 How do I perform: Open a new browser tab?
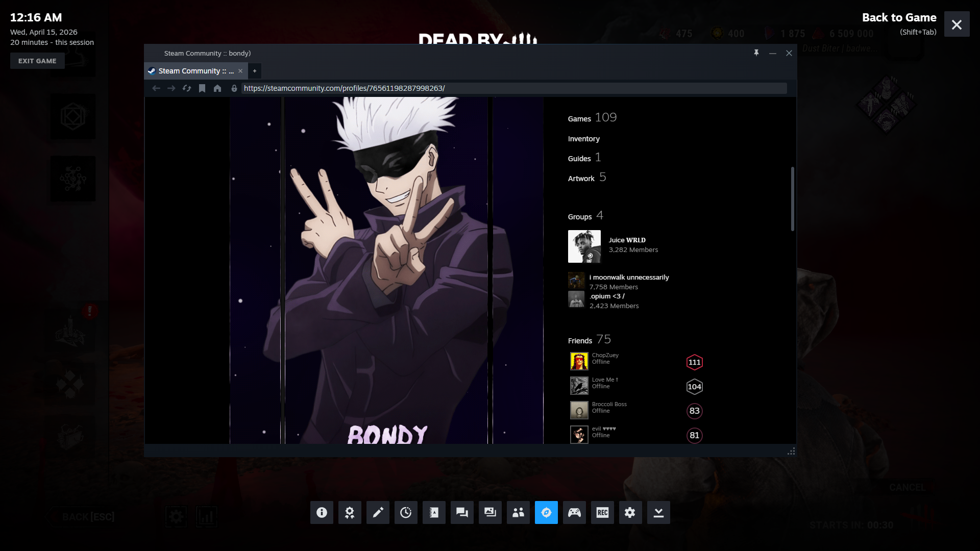(x=255, y=71)
